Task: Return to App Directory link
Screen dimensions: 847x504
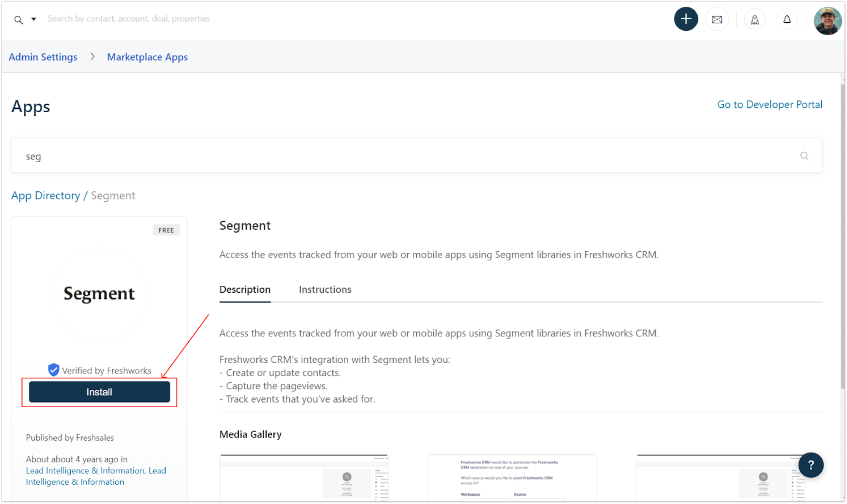Action: (x=45, y=195)
